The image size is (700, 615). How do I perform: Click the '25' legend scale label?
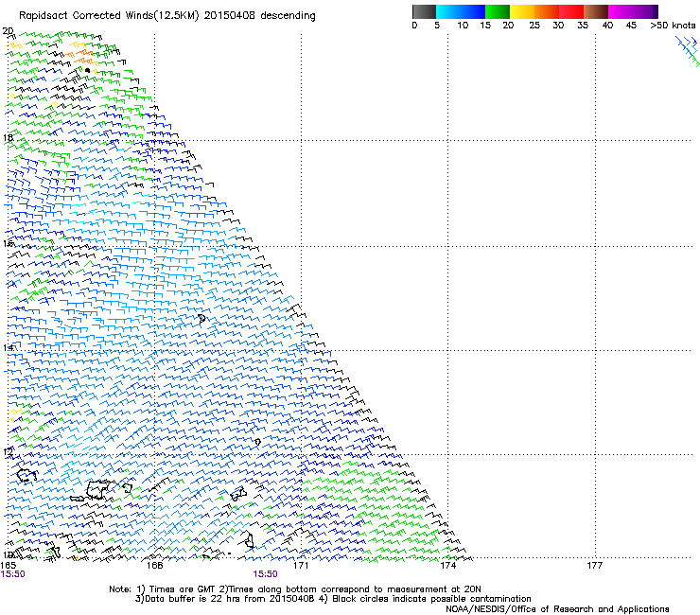click(x=534, y=26)
